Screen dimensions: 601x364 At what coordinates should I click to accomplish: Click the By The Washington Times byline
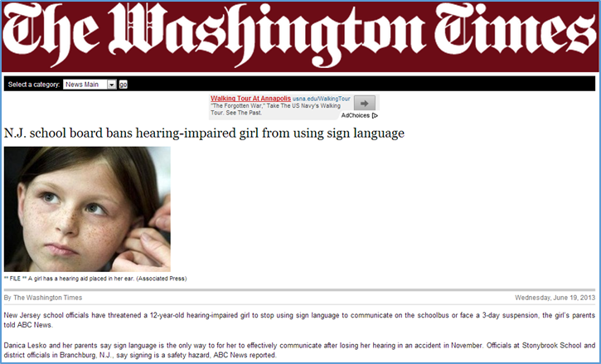(x=43, y=298)
